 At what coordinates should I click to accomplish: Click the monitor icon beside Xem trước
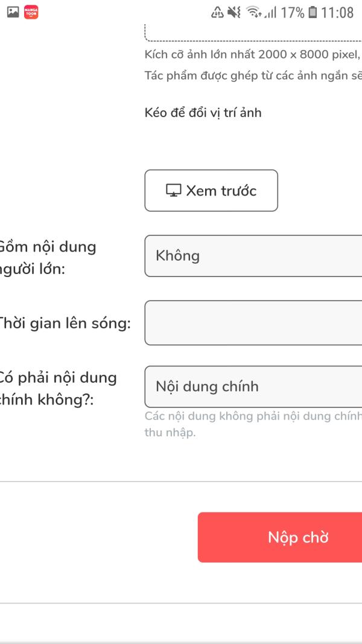tap(174, 191)
